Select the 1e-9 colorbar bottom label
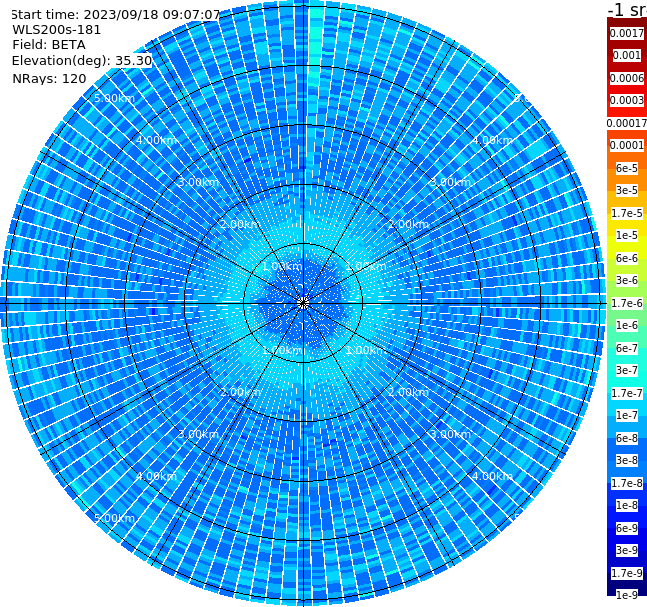Image resolution: width=647 pixels, height=607 pixels. click(x=627, y=595)
